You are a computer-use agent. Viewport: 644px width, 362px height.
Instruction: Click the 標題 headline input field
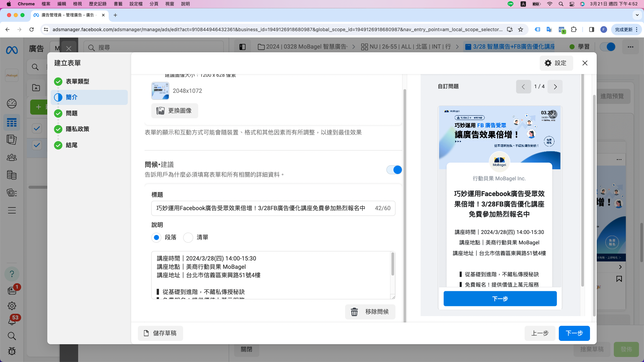coord(273,208)
